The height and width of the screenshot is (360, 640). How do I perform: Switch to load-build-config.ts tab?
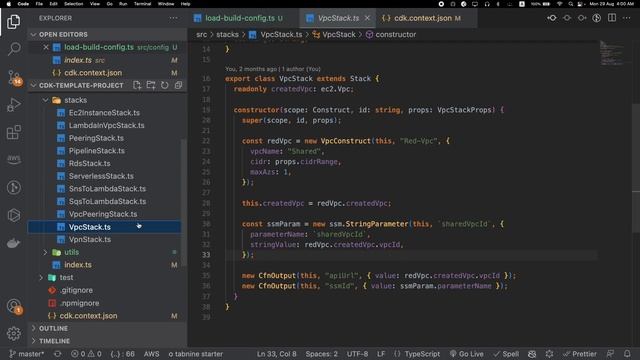(x=239, y=18)
